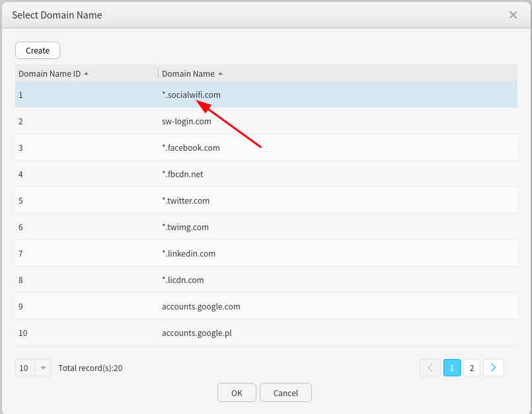Screen dimensions: 532x414
Task: Sort by Domain Name column arrow
Action: 221,73
